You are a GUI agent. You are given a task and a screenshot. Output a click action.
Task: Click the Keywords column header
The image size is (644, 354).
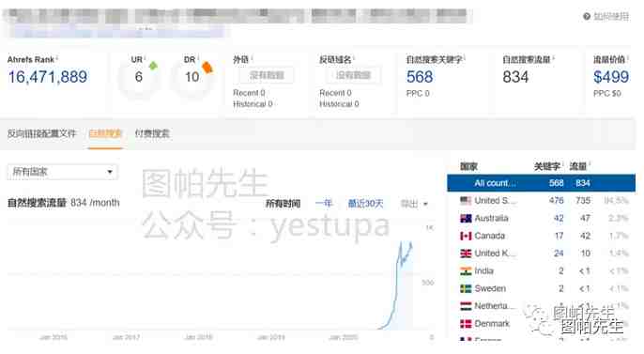547,166
